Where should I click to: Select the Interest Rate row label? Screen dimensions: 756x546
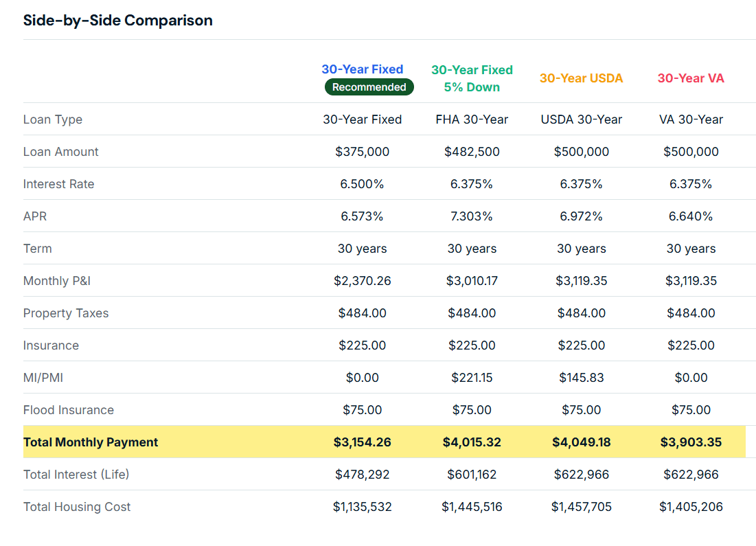point(58,183)
